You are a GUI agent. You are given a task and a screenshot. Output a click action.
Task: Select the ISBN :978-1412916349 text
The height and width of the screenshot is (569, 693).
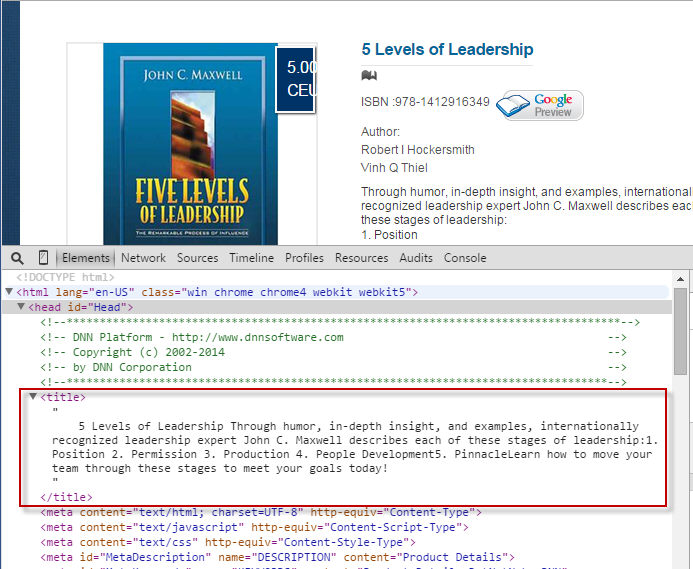point(425,102)
